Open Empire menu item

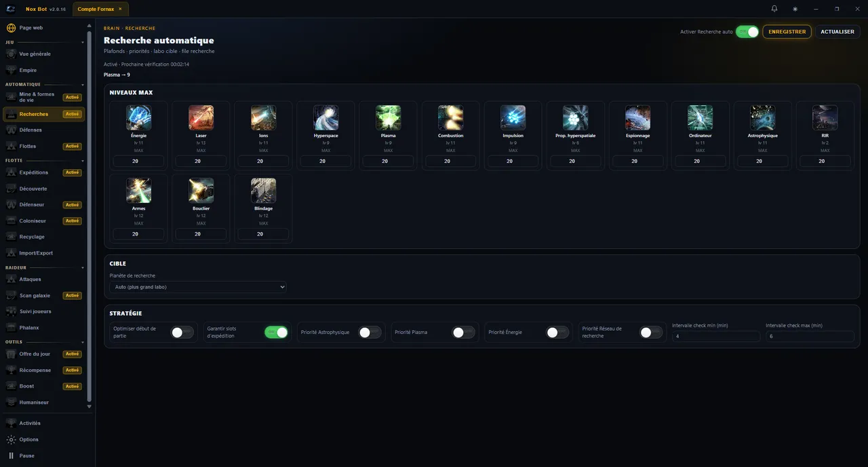tap(44, 70)
